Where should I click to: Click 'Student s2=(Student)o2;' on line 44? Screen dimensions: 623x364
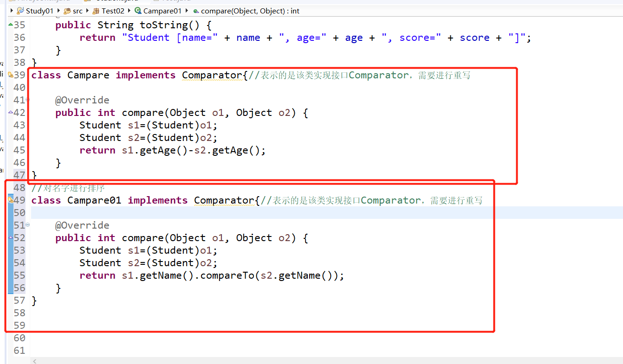click(x=149, y=138)
